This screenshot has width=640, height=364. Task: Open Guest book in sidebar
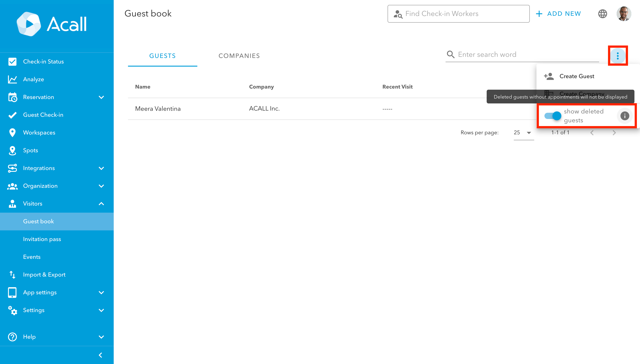click(x=57, y=221)
